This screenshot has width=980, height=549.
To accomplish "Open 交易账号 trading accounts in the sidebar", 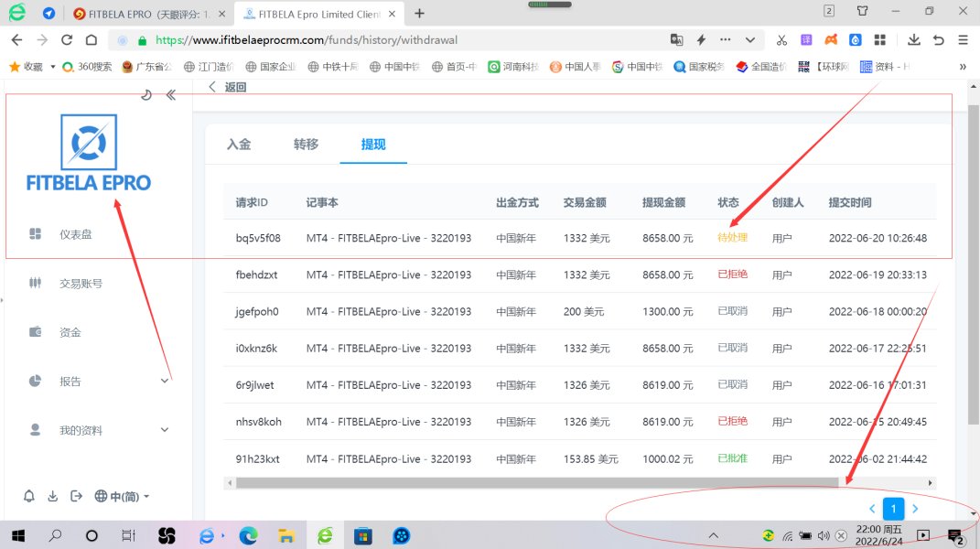I will coord(81,284).
